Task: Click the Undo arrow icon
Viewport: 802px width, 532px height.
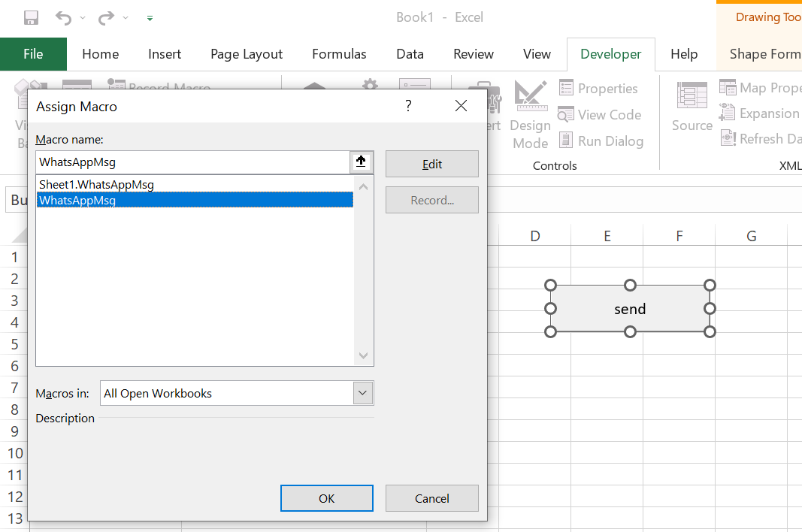Action: 63,18
